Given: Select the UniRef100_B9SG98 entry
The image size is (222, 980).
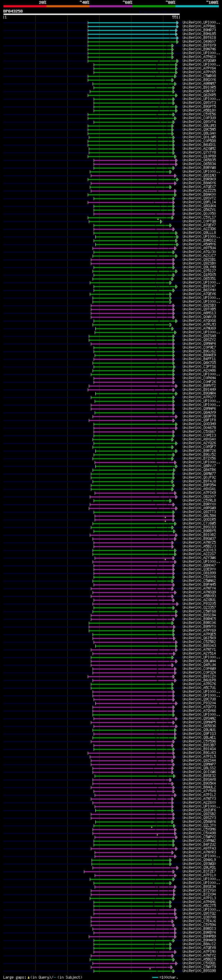Looking at the screenshot, I should tap(199, 971).
